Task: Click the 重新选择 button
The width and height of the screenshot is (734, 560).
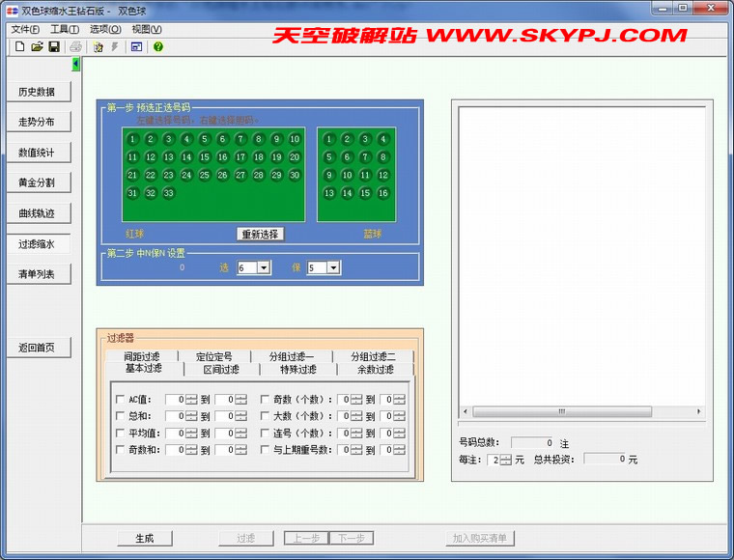Action: pos(260,234)
